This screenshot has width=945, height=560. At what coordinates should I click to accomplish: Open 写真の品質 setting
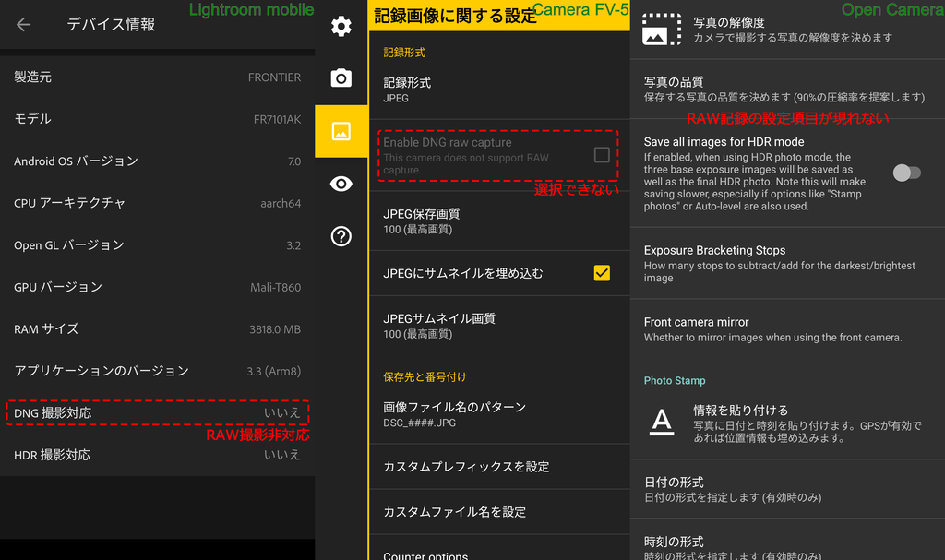[x=787, y=89]
